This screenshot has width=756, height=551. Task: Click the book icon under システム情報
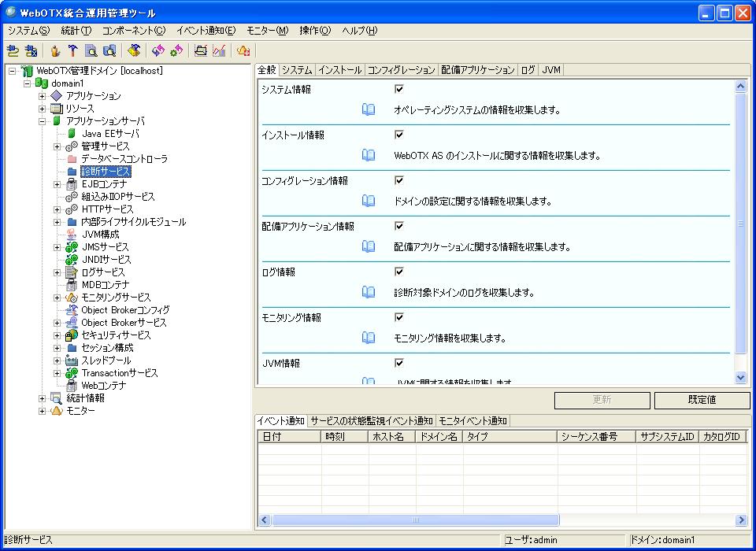(x=369, y=110)
